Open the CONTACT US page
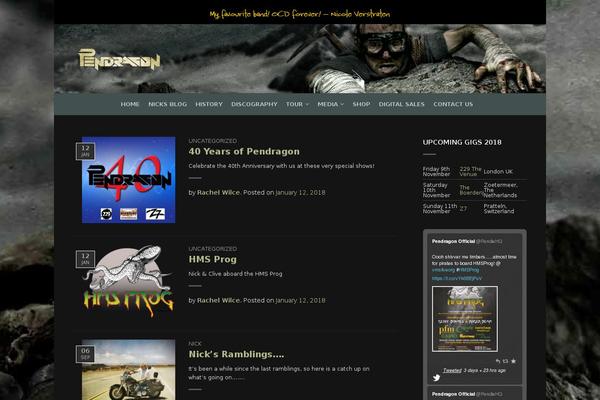This screenshot has height=400, width=600. (453, 104)
